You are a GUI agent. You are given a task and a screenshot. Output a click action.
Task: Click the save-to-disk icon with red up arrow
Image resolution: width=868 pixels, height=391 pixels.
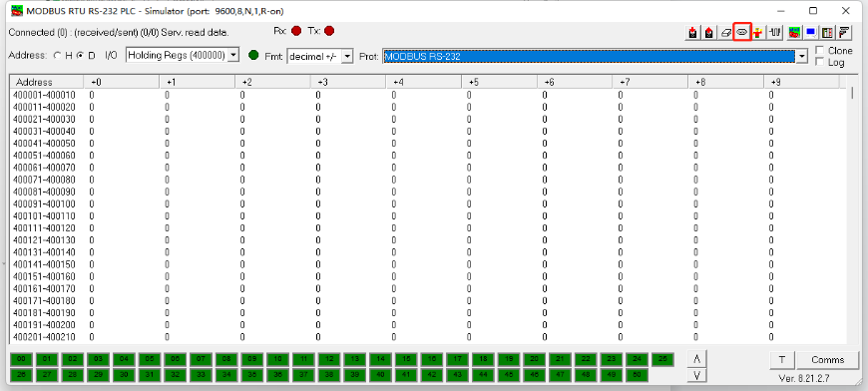[x=708, y=33]
